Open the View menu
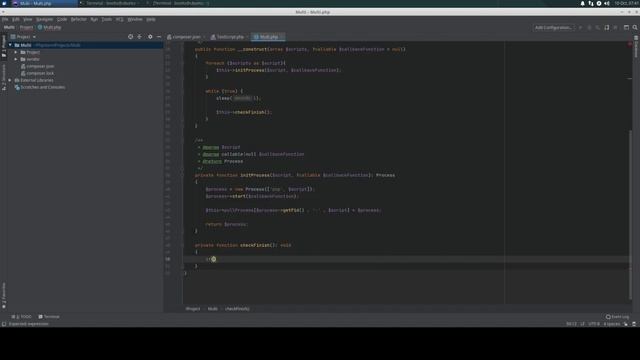640x360 pixels. coord(27,19)
